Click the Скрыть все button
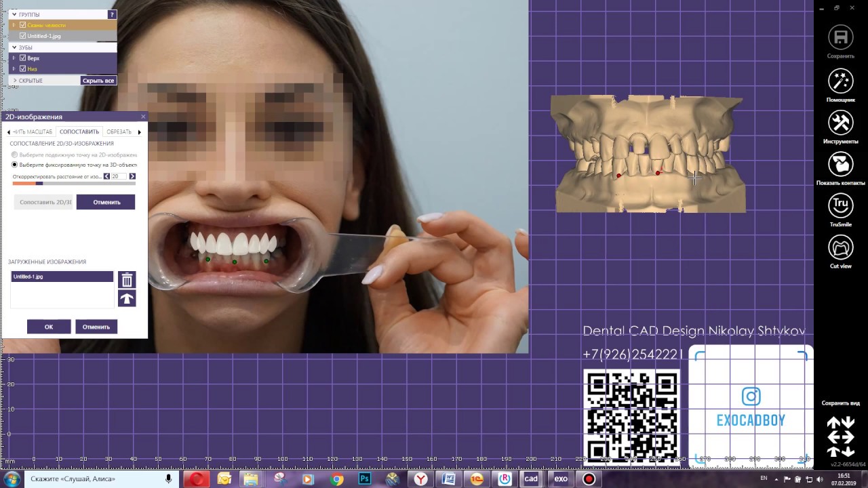868x488 pixels. (x=98, y=81)
